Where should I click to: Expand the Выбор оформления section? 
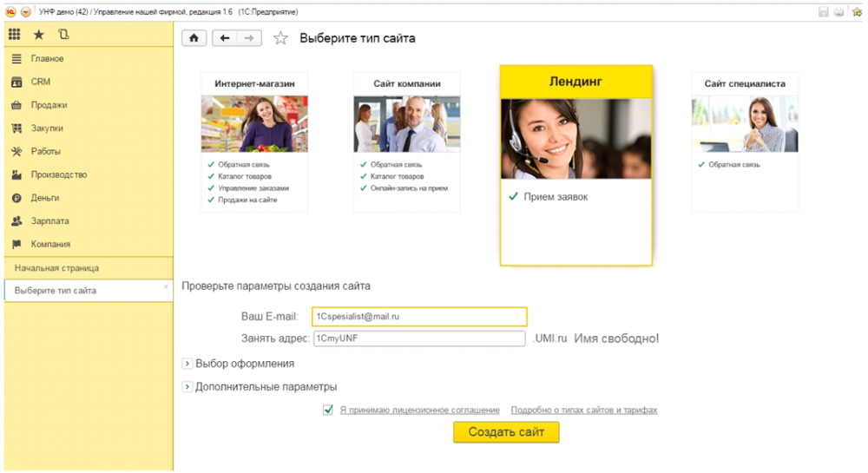[x=187, y=364]
